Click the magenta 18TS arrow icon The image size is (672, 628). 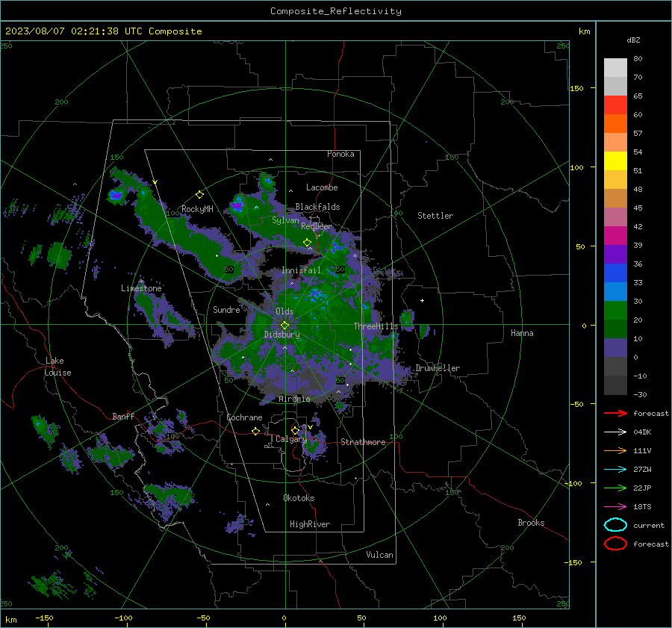tap(615, 507)
